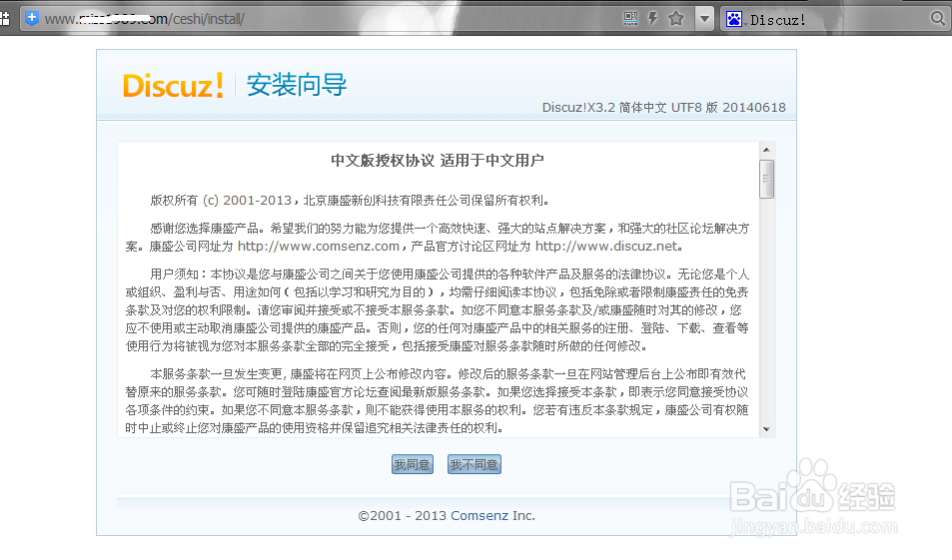The width and height of the screenshot is (952, 560).
Task: Click the search magnifier icon
Action: 938,19
